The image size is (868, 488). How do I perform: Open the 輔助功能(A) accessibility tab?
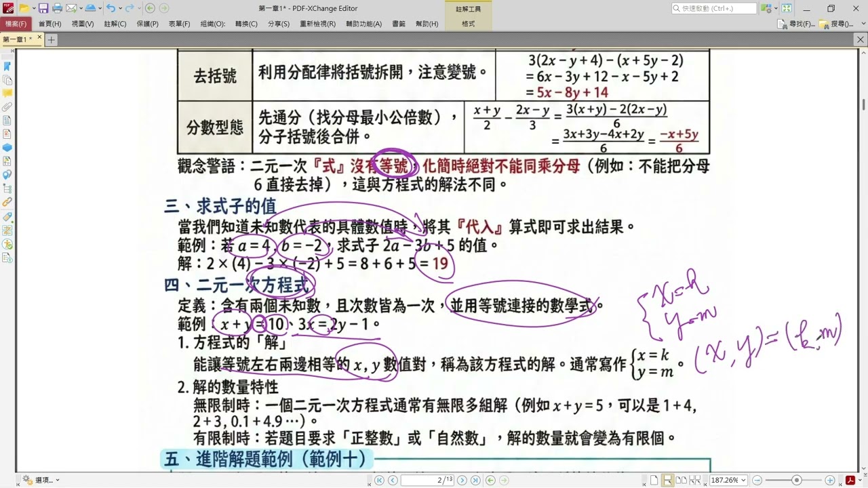coord(364,24)
